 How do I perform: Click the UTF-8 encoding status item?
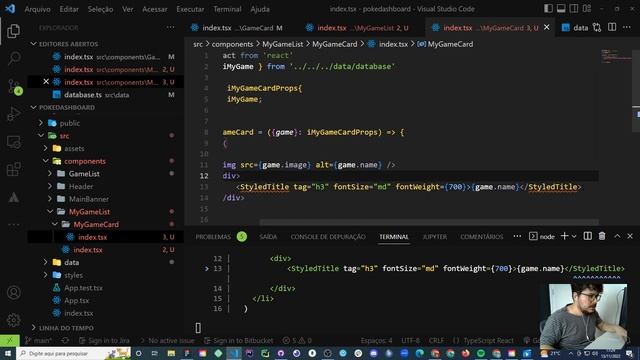pos(410,340)
